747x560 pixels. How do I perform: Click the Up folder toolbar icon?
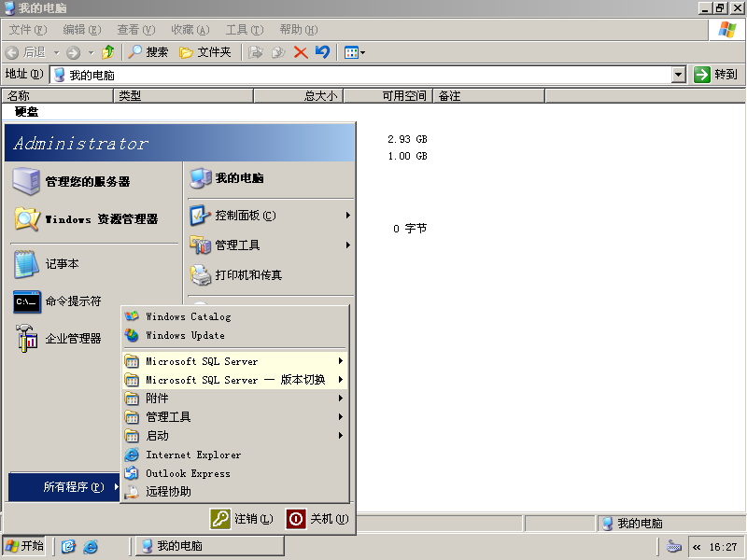[108, 52]
